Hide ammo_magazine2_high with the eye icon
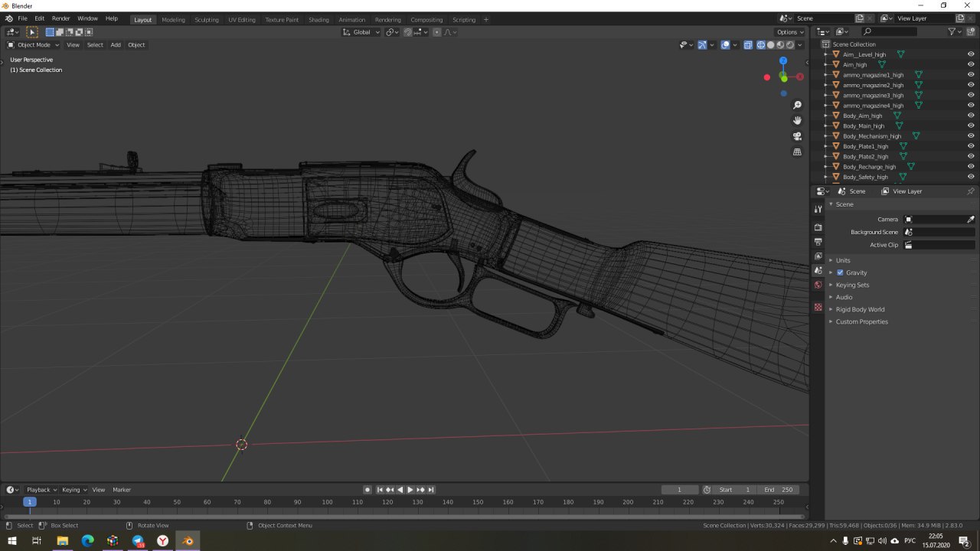Image resolution: width=980 pixels, height=551 pixels. click(971, 85)
